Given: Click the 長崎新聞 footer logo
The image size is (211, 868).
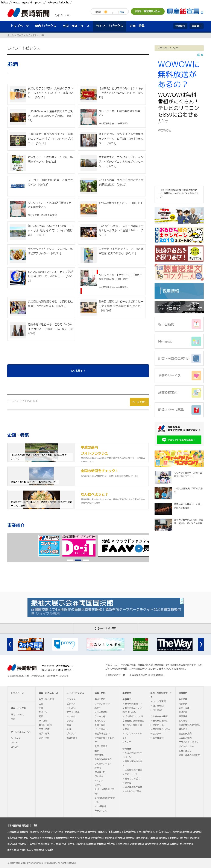Looking at the screenshot, I should point(22,668).
